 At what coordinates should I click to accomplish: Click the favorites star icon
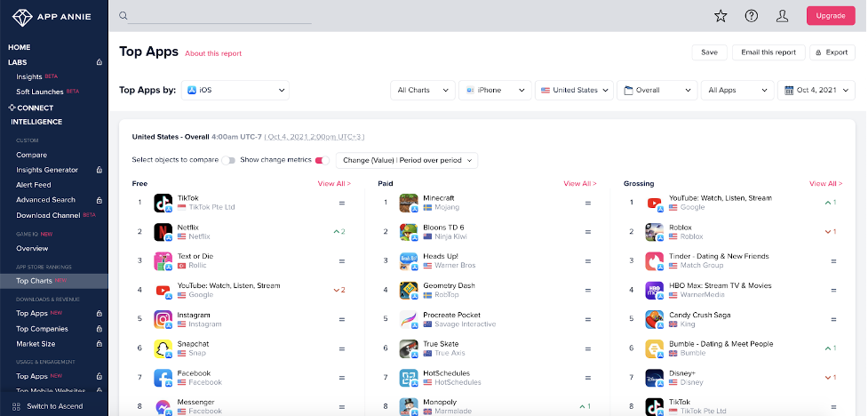pos(721,16)
